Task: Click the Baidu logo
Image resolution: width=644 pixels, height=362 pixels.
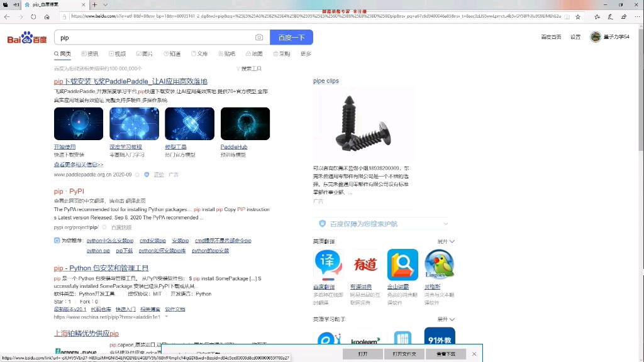Action: click(x=27, y=37)
